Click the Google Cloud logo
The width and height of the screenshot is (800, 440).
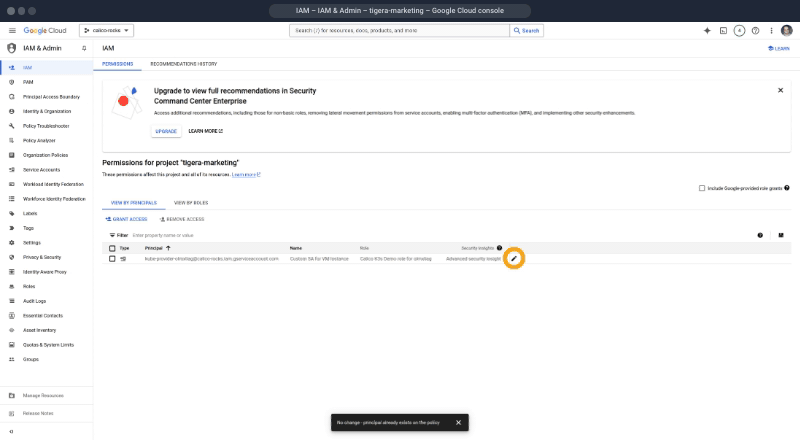(x=45, y=31)
